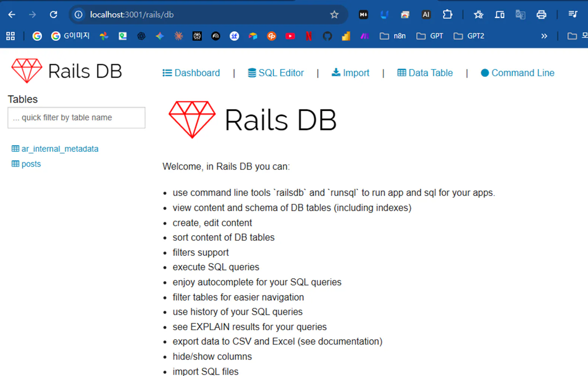
Task: Open the devices icon in the toolbar
Action: click(499, 15)
